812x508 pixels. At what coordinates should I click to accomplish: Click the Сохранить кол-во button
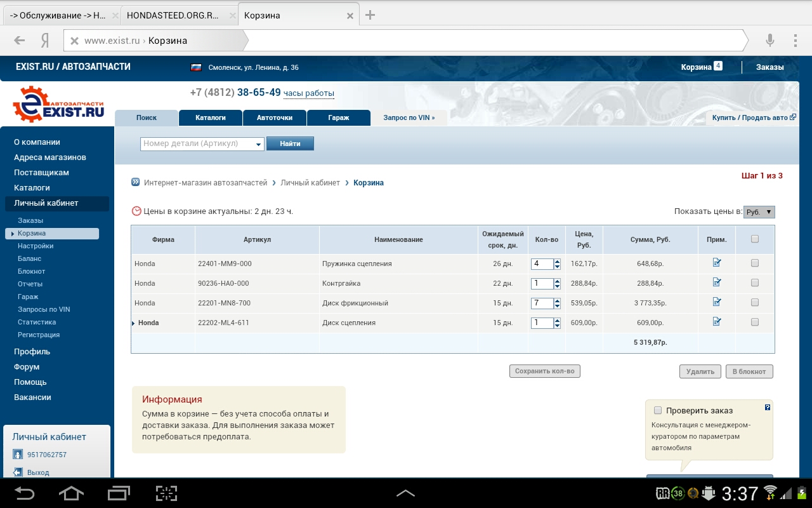545,371
